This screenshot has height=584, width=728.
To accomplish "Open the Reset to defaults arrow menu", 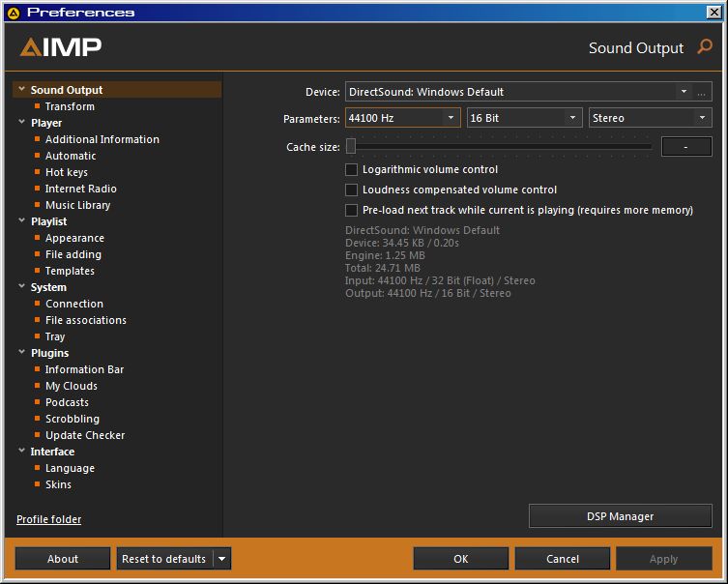I will pyautogui.click(x=222, y=559).
